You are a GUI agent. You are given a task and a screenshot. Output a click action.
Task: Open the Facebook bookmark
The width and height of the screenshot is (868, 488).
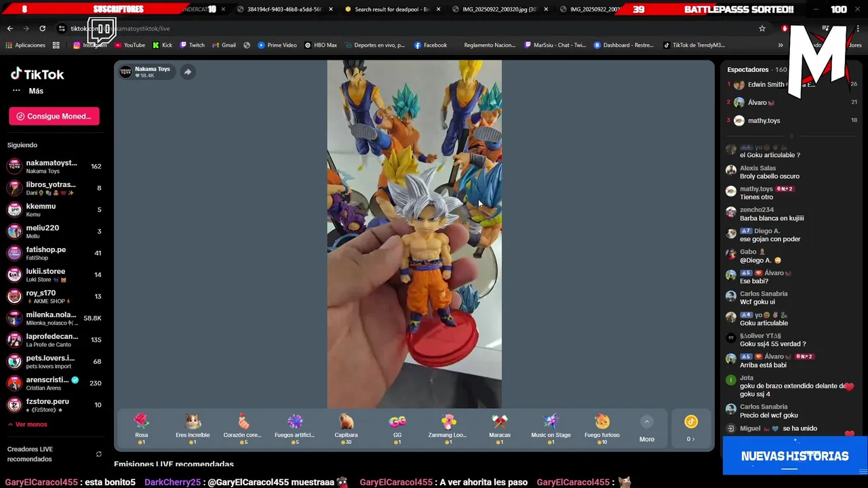coord(431,45)
